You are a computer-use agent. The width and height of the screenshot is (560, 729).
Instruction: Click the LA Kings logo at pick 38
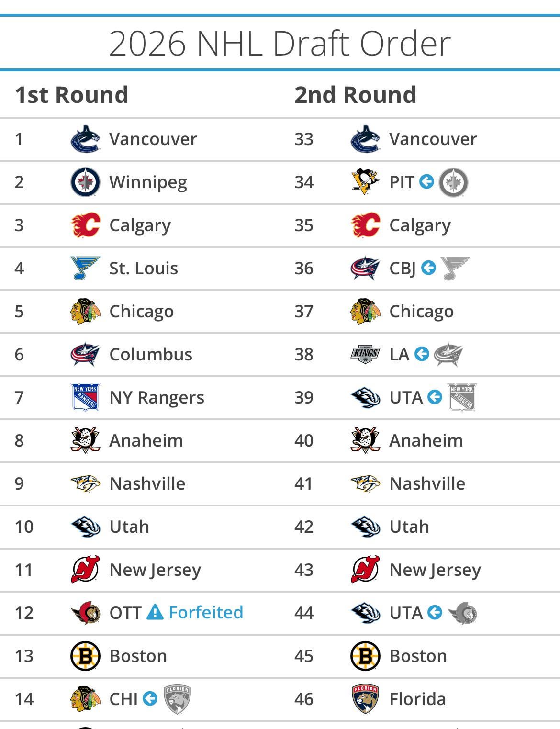pos(365,354)
